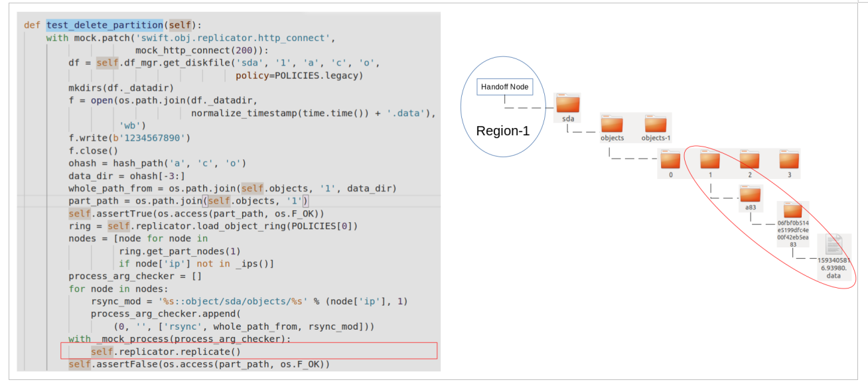Screen dimensions: 868x384
Task: Click the Region-1 label
Action: coord(502,131)
